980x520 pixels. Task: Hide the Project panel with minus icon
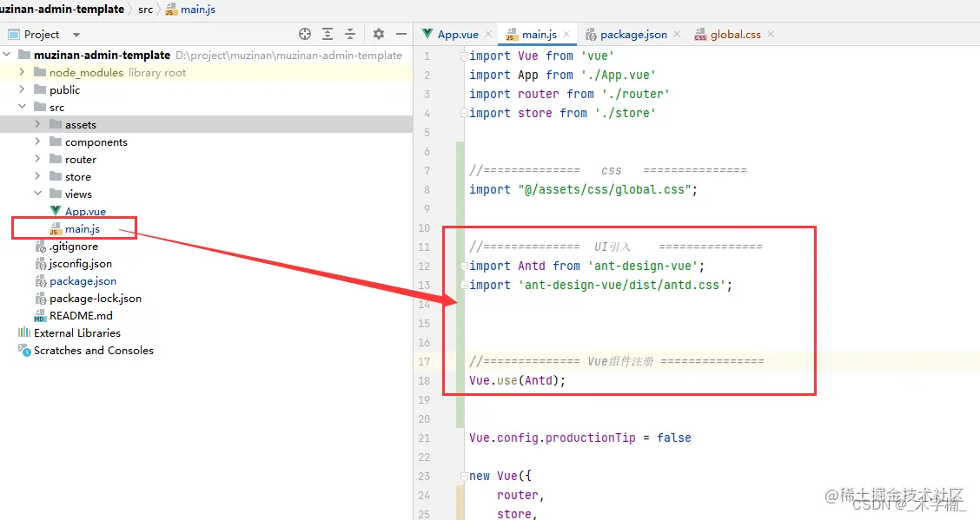point(401,35)
